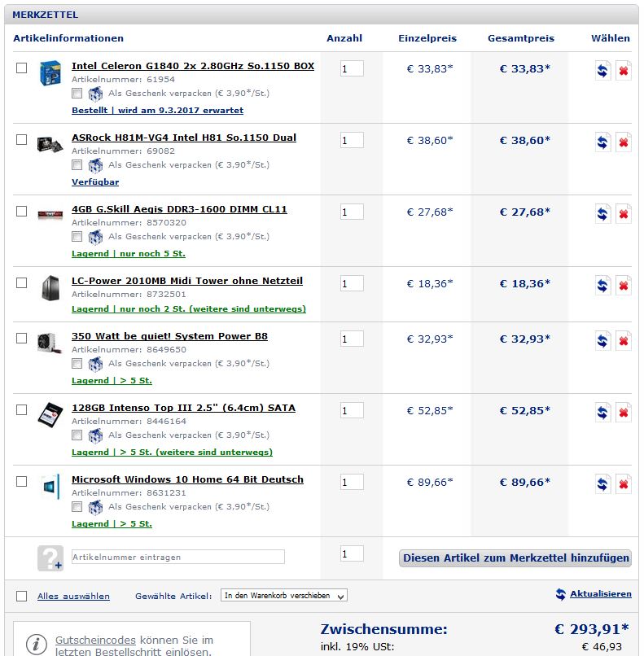
Task: Remove 4GB G.Skill Aegis with red X icon
Action: pyautogui.click(x=624, y=214)
